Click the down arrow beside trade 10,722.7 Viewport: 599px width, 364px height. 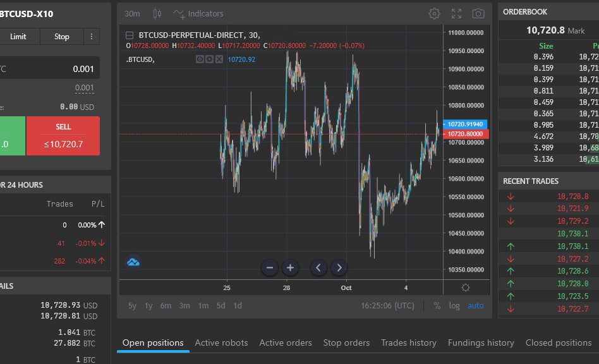[511, 309]
